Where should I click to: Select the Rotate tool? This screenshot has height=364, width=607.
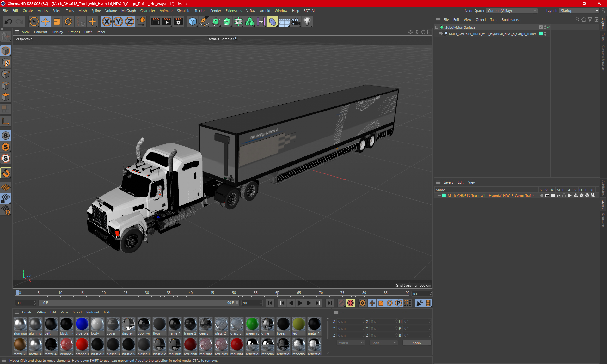click(68, 21)
